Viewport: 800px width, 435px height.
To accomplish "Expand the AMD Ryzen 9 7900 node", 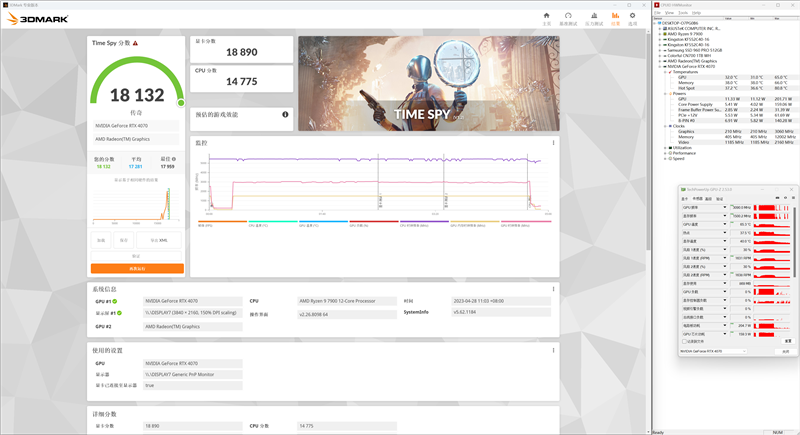I will [659, 34].
